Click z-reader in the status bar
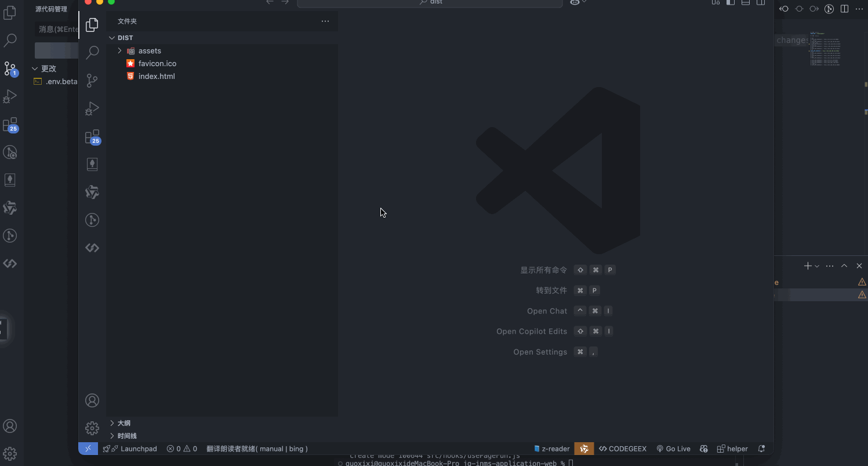Image resolution: width=868 pixels, height=466 pixels. (x=551, y=449)
